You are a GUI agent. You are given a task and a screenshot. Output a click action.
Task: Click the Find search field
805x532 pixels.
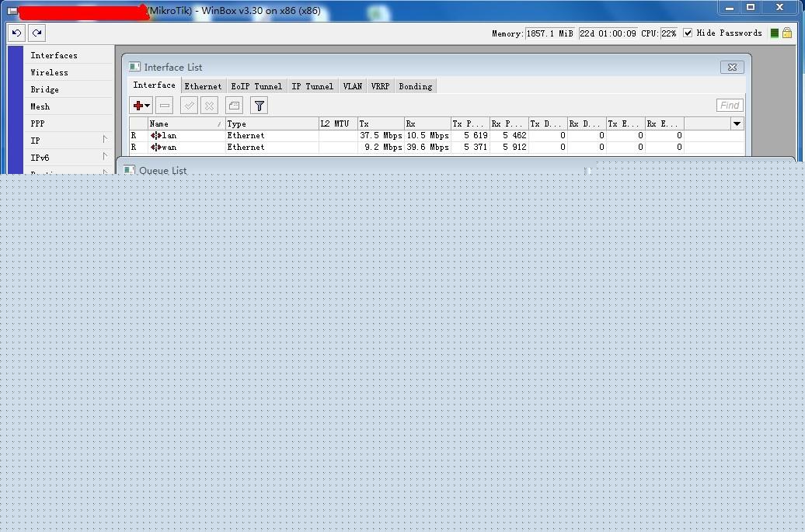(x=730, y=105)
